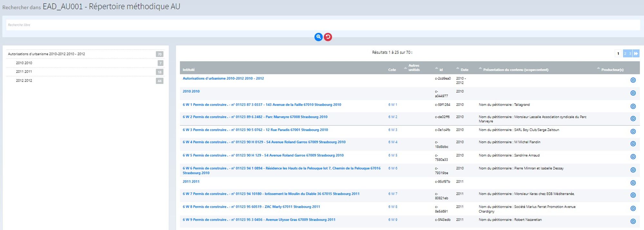The height and width of the screenshot is (230, 644).
Task: Sort by Producteur(s) column arrow
Action: point(598,68)
